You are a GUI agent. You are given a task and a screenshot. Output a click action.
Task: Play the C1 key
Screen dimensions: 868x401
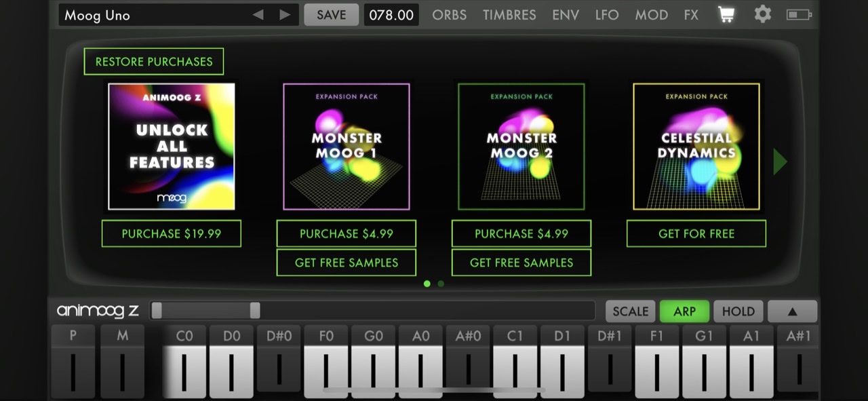515,362
